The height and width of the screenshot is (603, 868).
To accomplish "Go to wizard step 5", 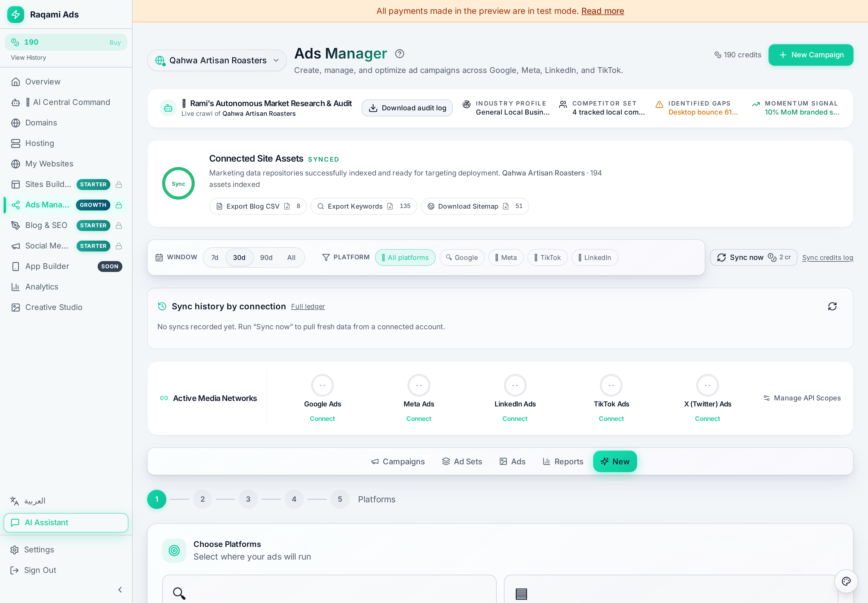I will 340,500.
